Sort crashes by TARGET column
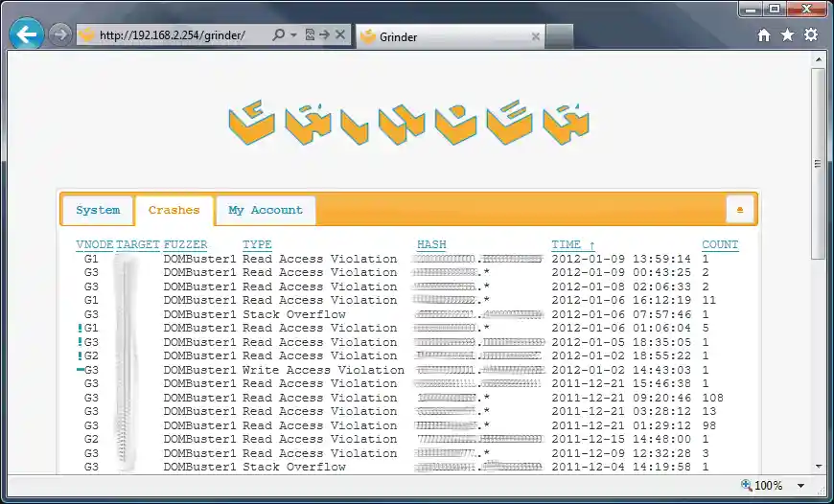The width and height of the screenshot is (834, 504). (x=138, y=244)
